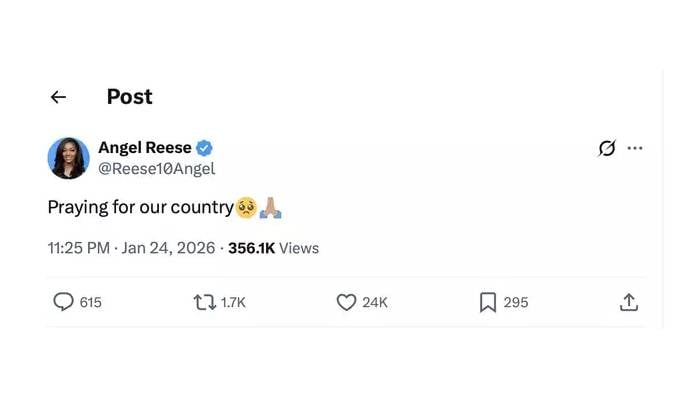
Task: Click the 615 replies count
Action: click(90, 302)
